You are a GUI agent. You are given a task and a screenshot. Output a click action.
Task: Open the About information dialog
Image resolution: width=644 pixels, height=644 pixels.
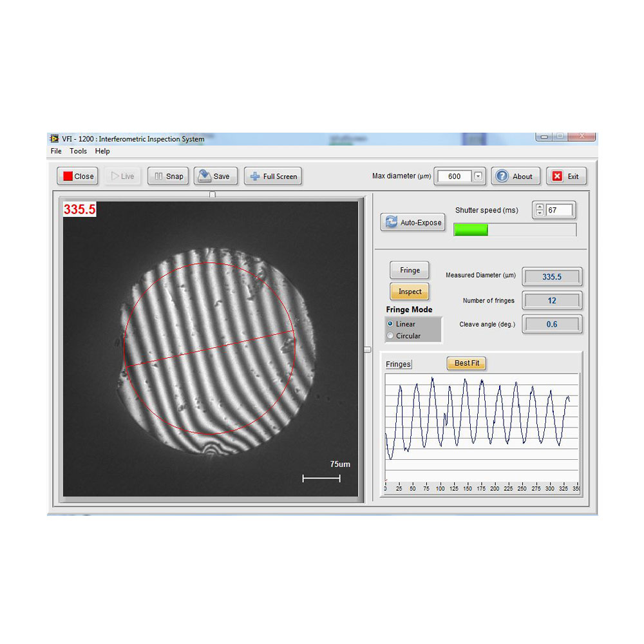[x=515, y=176]
